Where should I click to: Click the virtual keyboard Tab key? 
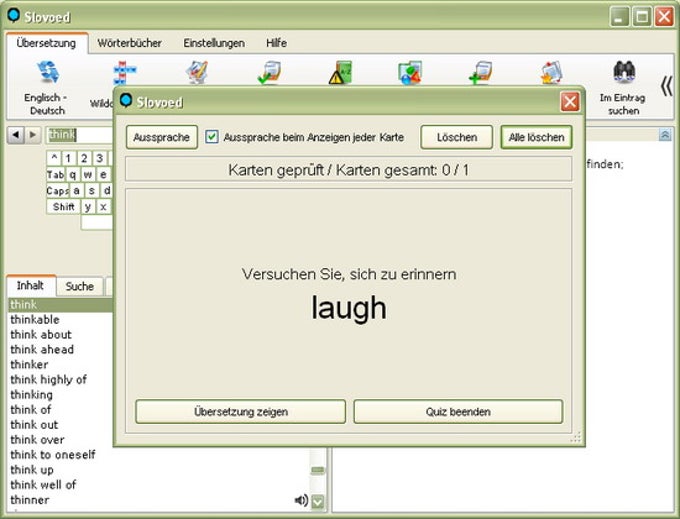(x=56, y=174)
